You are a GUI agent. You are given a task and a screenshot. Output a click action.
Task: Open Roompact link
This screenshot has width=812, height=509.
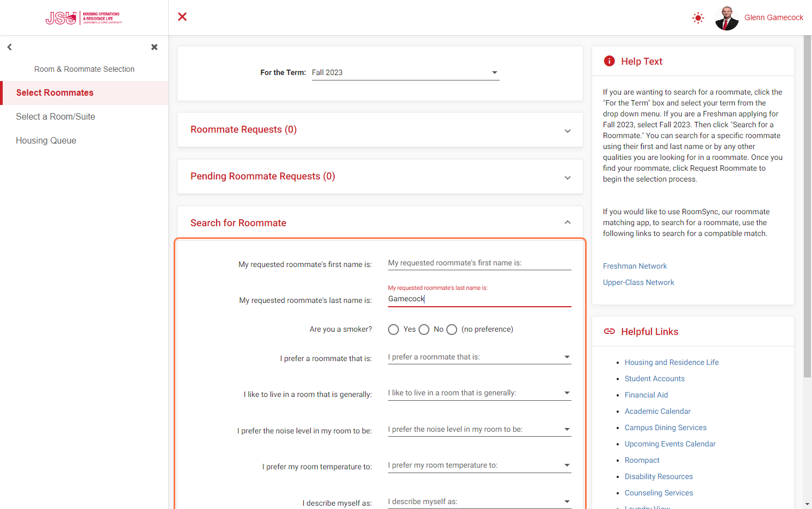click(x=642, y=460)
